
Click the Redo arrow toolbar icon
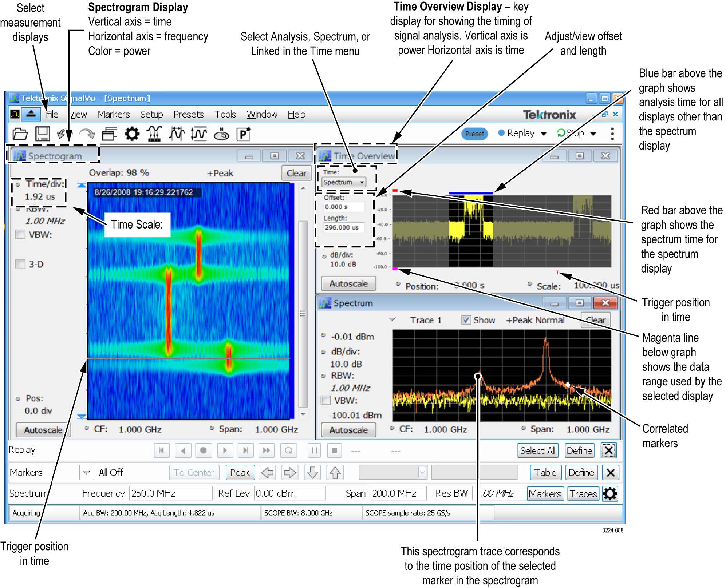point(87,134)
